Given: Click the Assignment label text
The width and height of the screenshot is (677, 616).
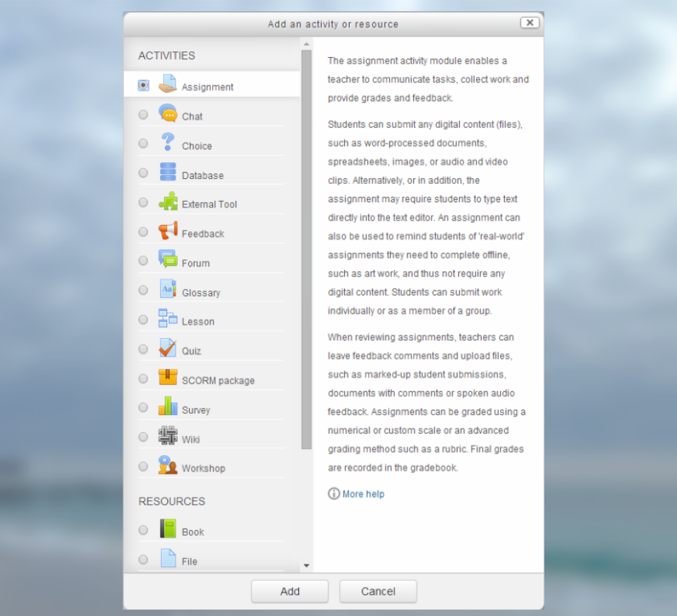Looking at the screenshot, I should [207, 87].
